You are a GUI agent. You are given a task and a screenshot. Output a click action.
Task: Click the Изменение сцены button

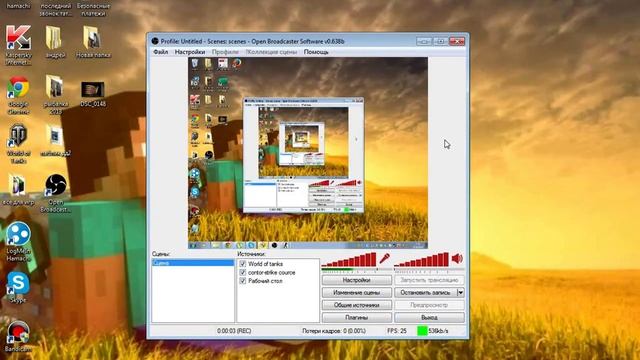pyautogui.click(x=357, y=293)
